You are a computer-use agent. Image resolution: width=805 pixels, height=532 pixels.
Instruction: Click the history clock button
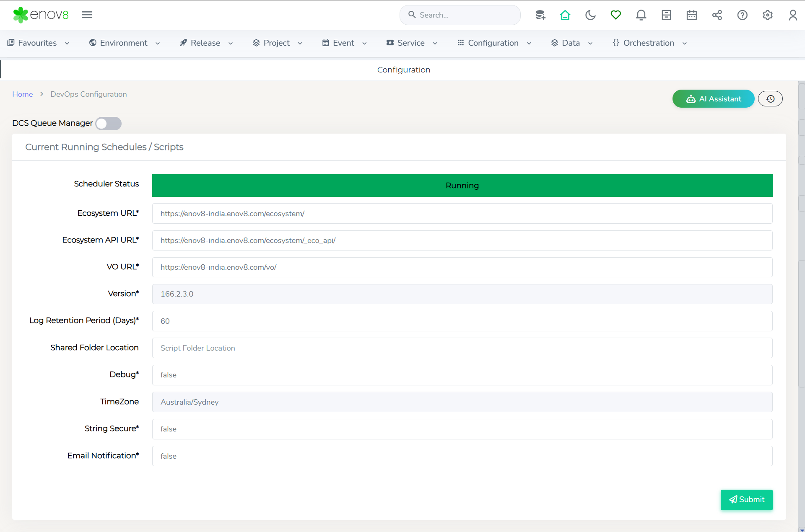770,99
